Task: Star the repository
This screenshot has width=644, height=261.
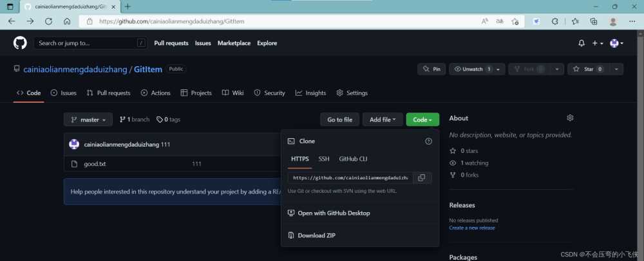Action: tap(588, 69)
